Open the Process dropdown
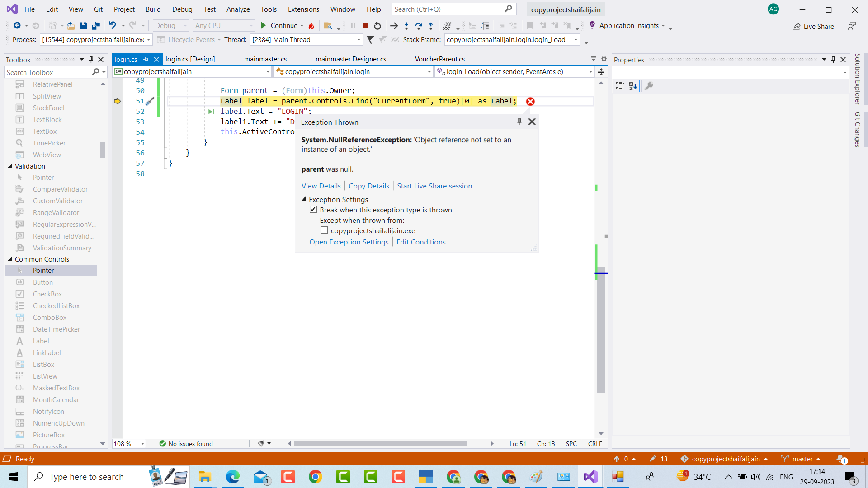Image resolution: width=868 pixels, height=488 pixels. pyautogui.click(x=148, y=40)
